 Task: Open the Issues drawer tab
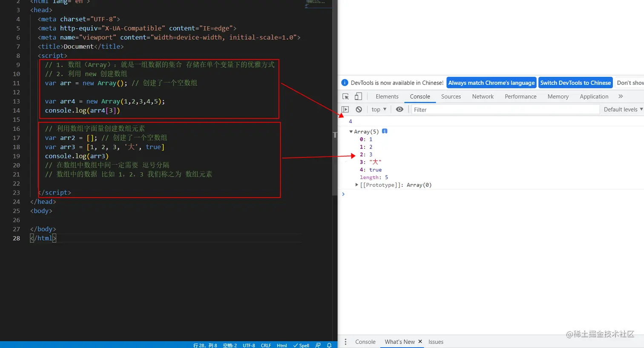(x=436, y=342)
